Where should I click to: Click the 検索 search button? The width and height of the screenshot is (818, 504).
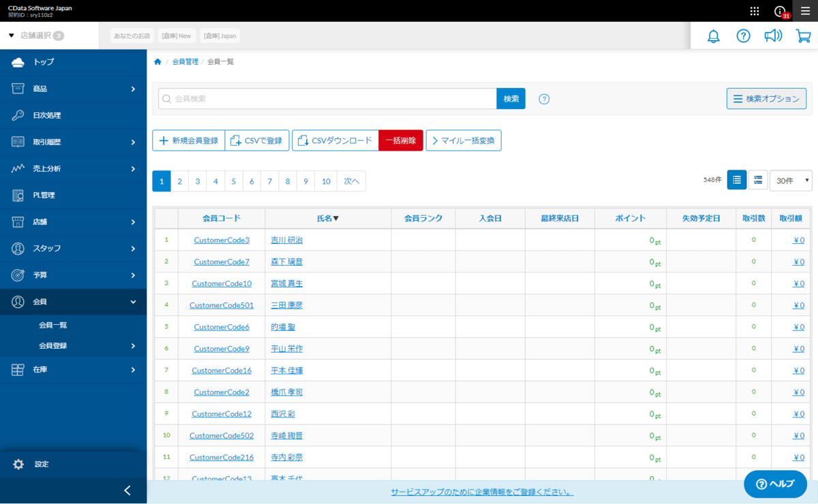[511, 99]
